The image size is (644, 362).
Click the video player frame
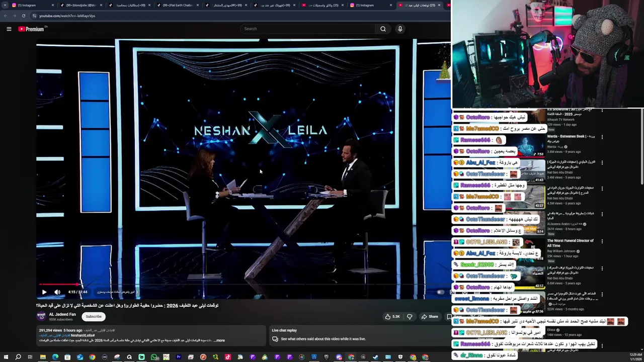[244, 168]
